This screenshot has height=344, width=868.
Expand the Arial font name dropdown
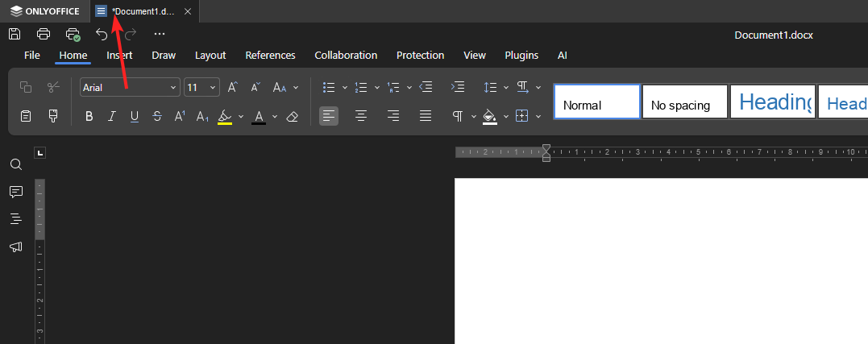click(x=174, y=87)
